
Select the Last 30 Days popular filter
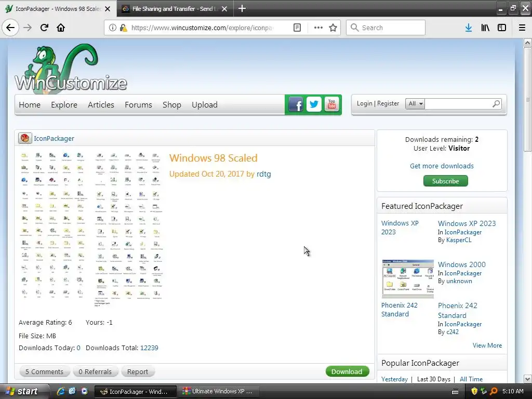coord(434,379)
